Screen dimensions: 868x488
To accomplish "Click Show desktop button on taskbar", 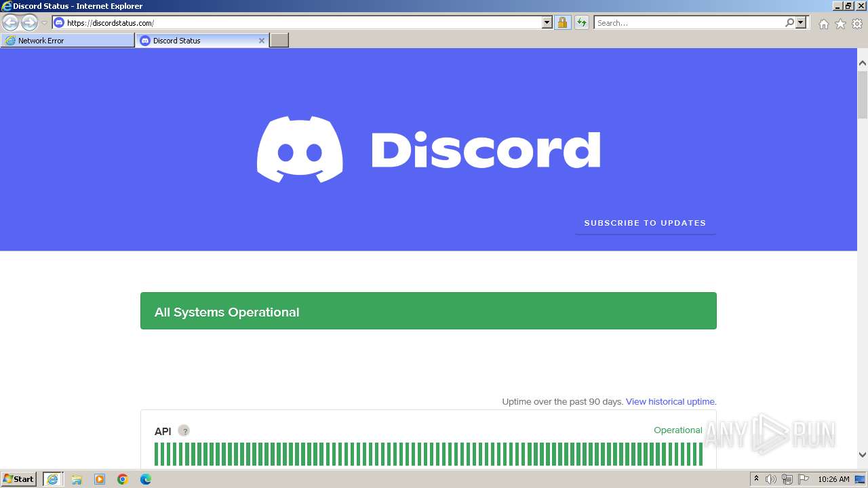I will (x=861, y=479).
